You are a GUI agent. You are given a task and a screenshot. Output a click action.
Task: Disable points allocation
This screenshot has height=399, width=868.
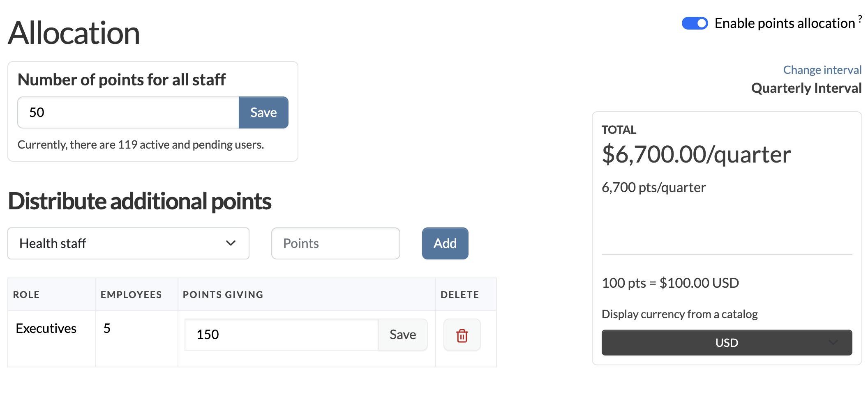tap(695, 23)
